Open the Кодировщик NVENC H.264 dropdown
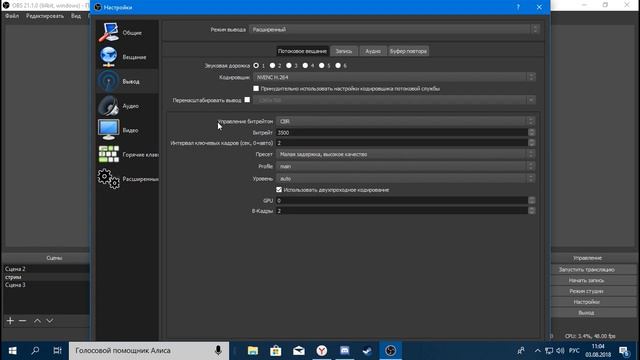 click(x=394, y=77)
